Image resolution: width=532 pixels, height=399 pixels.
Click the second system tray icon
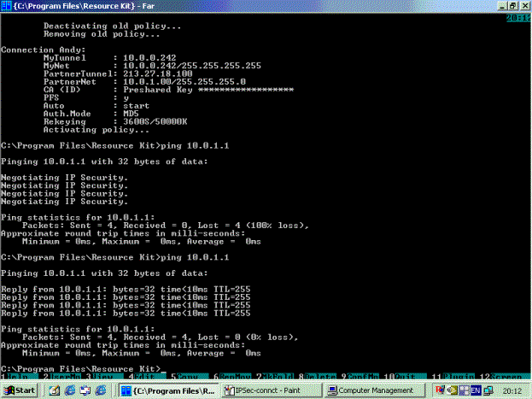tap(452, 390)
